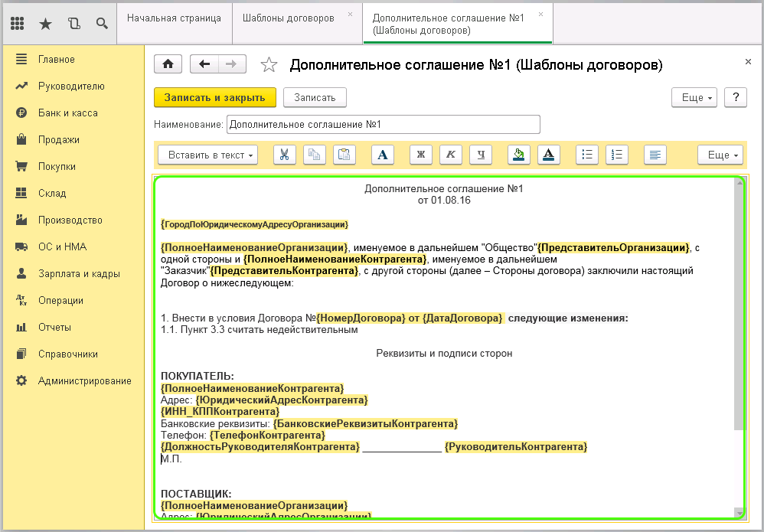Choose background fill color bucket
Screen dimensions: 764x532
click(519, 155)
